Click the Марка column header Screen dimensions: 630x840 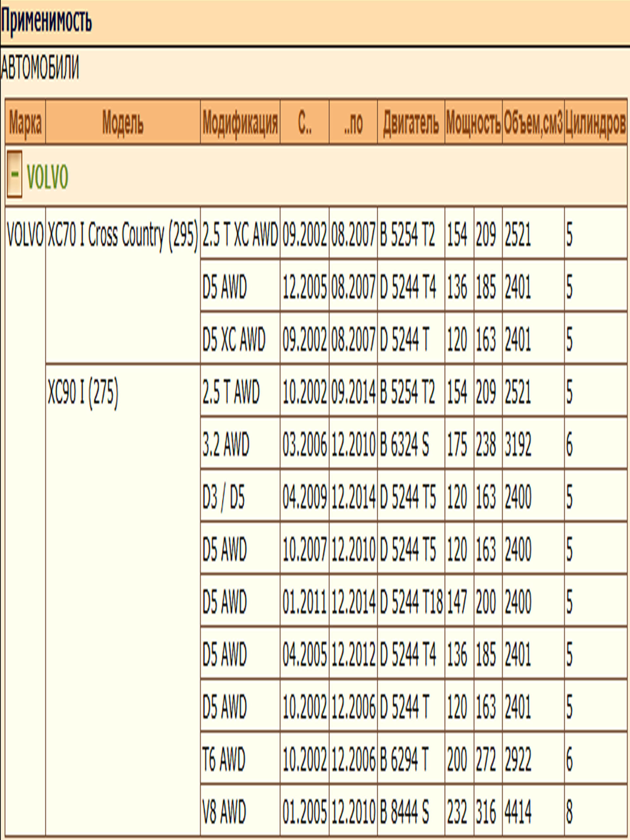(x=25, y=123)
